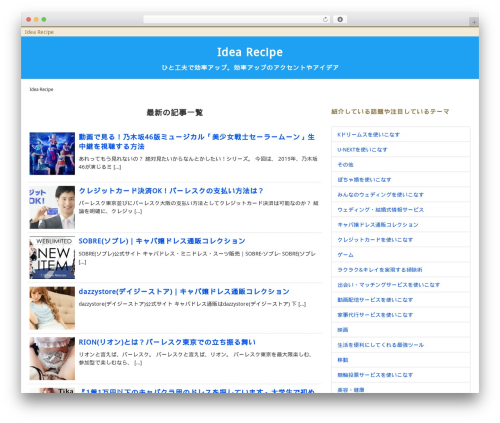Open the dazzystore(デイジーストア) article title
The height and width of the screenshot is (423, 500).
point(184,291)
